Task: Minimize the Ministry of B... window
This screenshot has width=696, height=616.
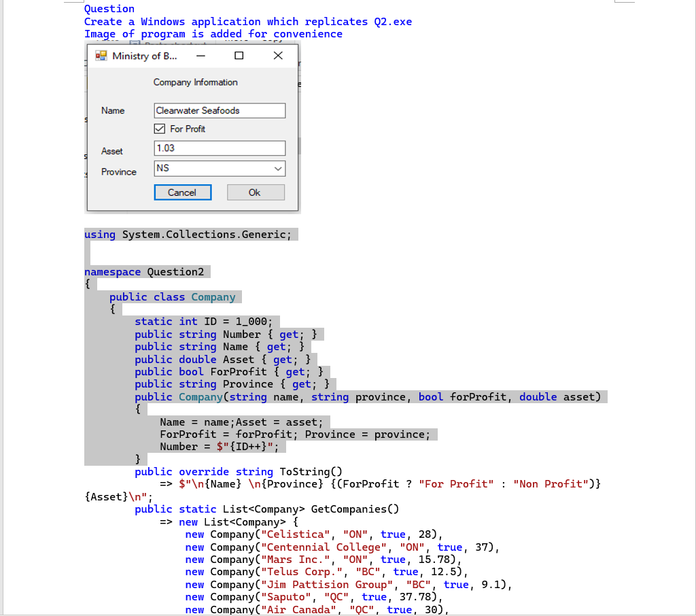Action: point(201,56)
